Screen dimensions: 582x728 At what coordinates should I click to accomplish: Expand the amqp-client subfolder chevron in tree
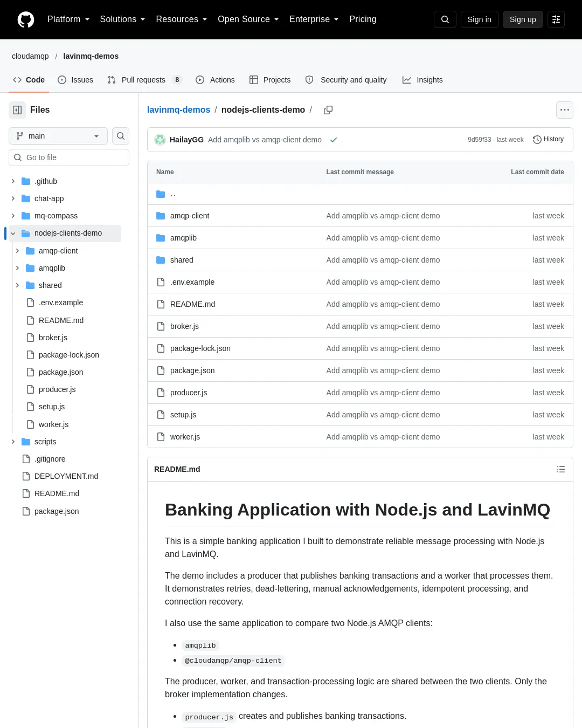17,251
